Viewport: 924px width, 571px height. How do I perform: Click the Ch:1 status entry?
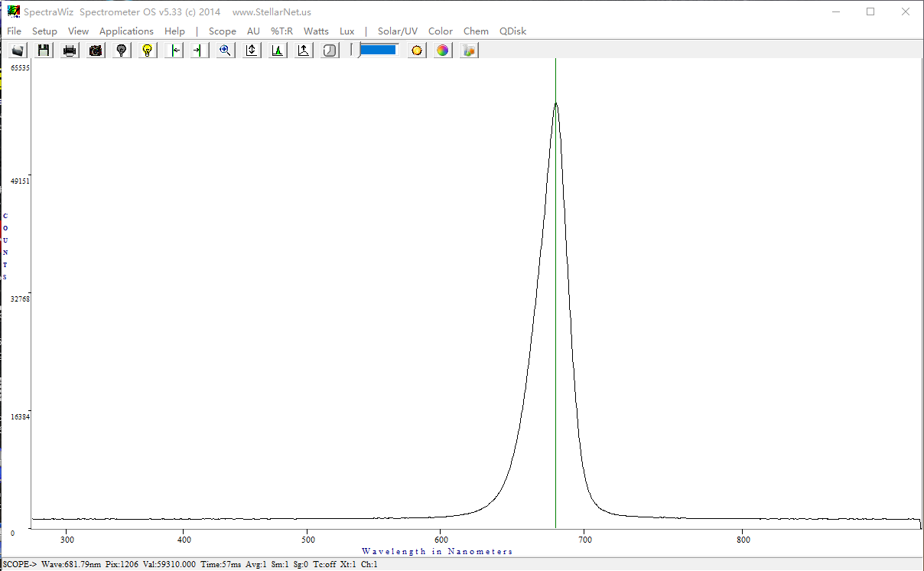[369, 565]
